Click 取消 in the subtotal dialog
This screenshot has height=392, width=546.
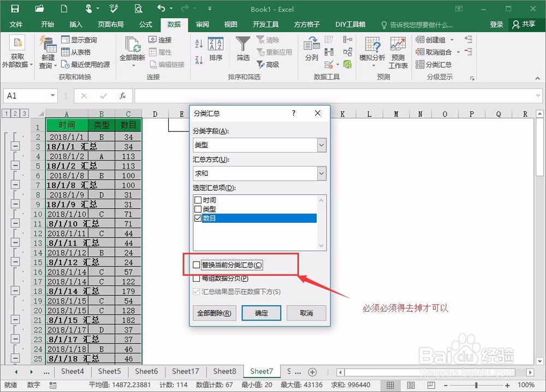tap(306, 313)
